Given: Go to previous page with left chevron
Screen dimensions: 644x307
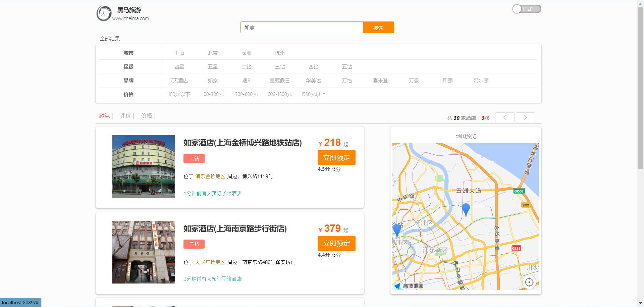Looking at the screenshot, I should tap(505, 117).
